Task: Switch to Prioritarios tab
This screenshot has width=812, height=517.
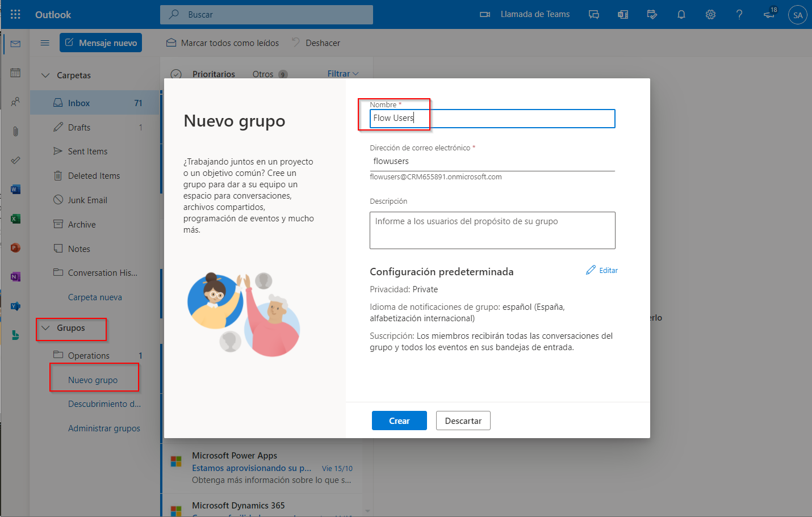Action: pyautogui.click(x=214, y=74)
